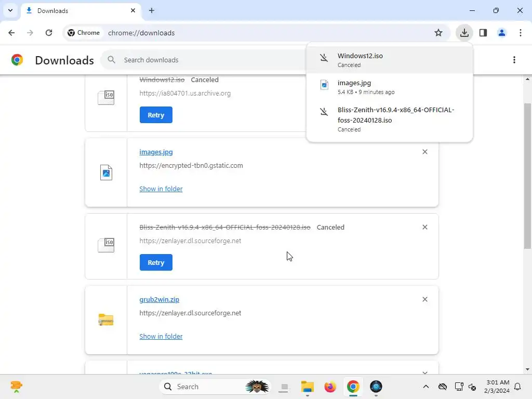Bookmark this page with star icon
Viewport: 532px width, 399px height.
coord(438,33)
